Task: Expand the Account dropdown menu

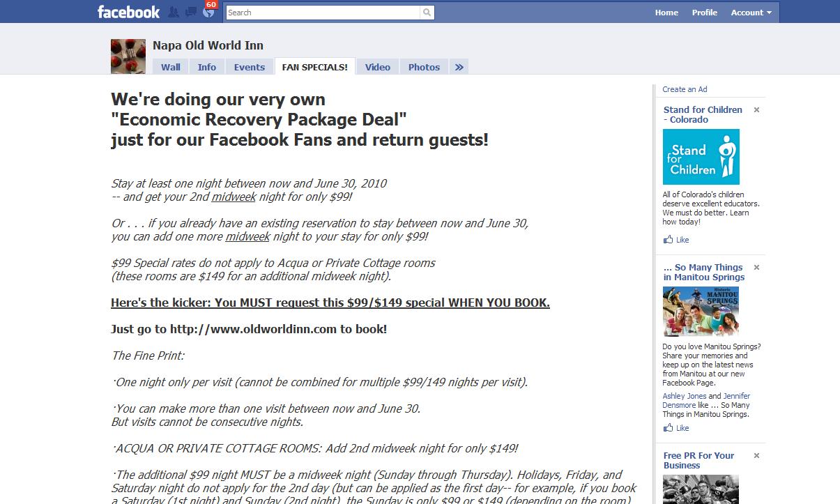Action: (751, 13)
